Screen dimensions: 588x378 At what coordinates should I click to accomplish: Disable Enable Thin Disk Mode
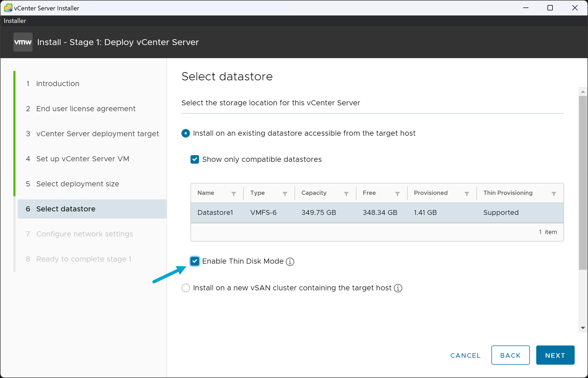point(195,261)
